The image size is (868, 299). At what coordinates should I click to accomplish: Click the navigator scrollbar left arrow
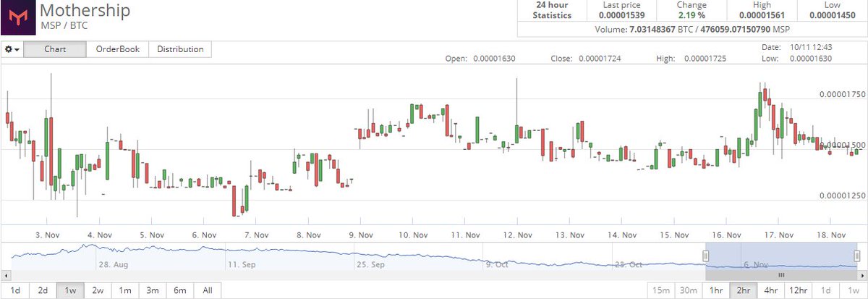click(5, 275)
